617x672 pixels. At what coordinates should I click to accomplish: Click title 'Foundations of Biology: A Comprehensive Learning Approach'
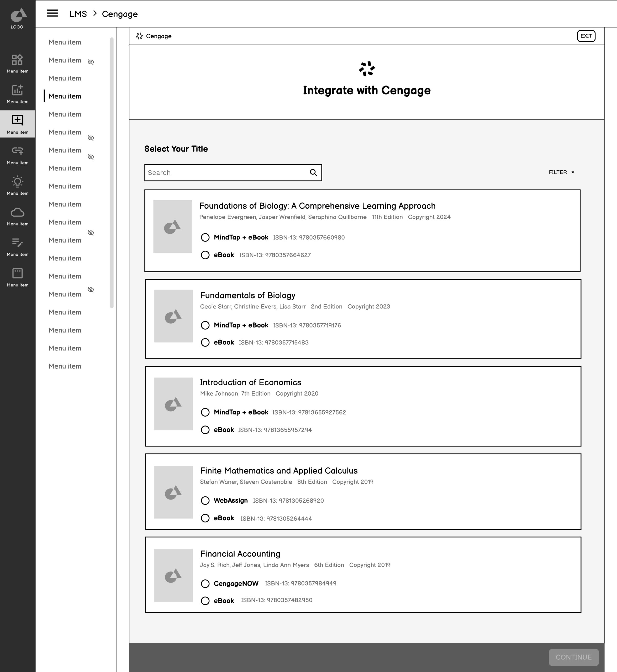point(317,206)
